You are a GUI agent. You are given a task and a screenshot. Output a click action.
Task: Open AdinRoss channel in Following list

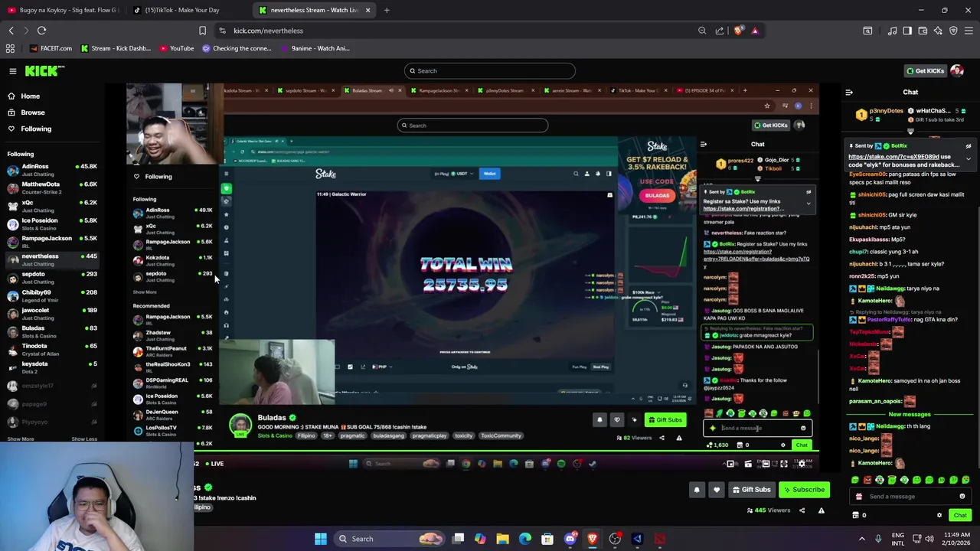click(x=51, y=170)
